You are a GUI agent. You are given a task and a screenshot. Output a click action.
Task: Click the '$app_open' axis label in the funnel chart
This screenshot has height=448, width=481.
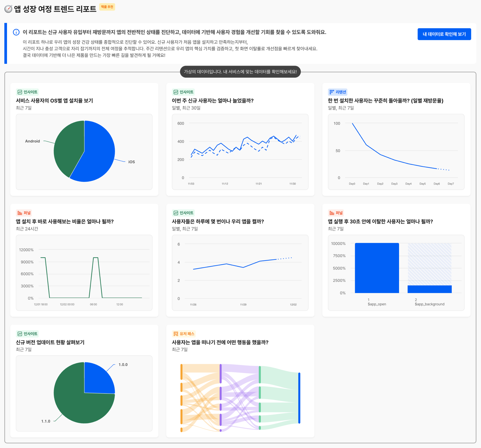(x=377, y=304)
